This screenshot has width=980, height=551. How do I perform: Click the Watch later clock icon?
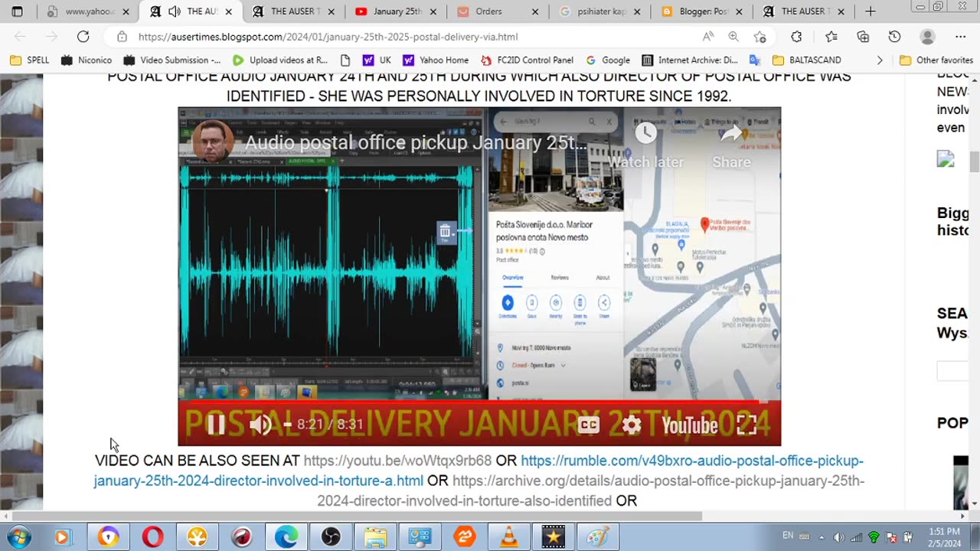646,132
